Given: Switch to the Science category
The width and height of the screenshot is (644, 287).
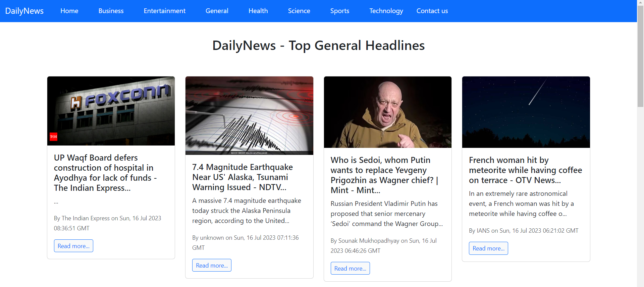Looking at the screenshot, I should coord(299,11).
